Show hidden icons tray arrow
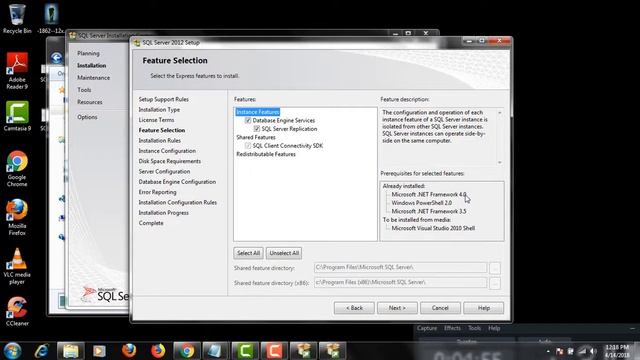640x360 pixels. click(548, 351)
